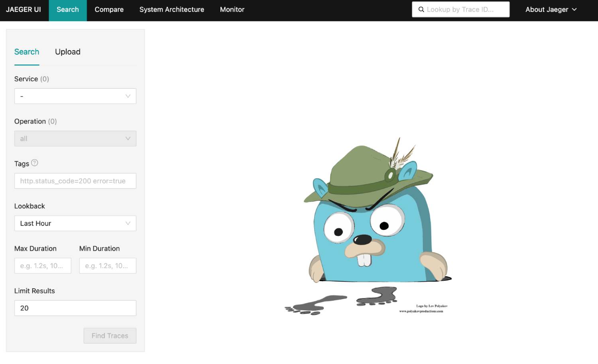Image resolution: width=598 pixels, height=364 pixels.
Task: Focus the Lookup by Trace ID field
Action: tap(461, 10)
